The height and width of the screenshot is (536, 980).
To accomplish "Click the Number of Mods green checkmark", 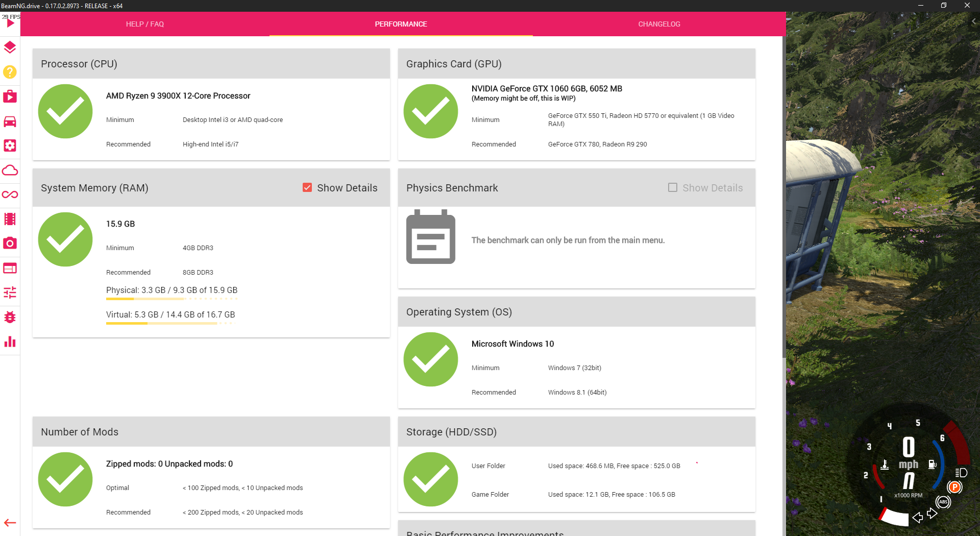I will tap(65, 479).
